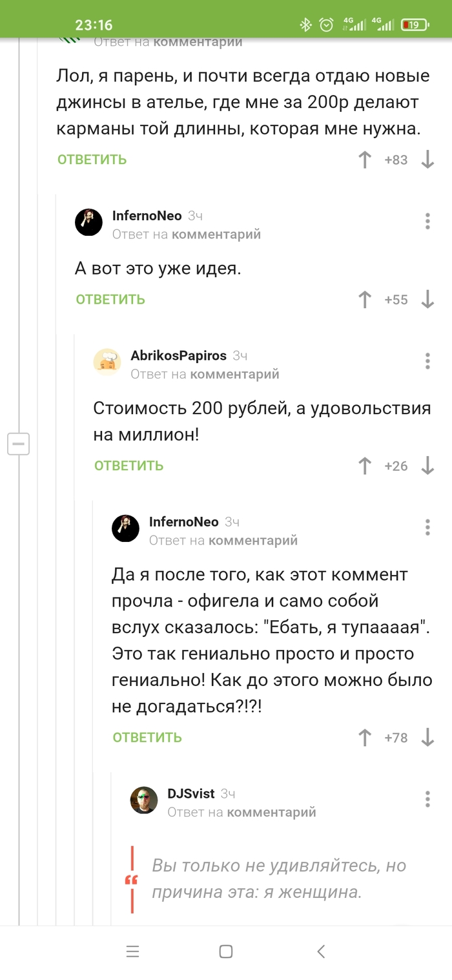Upvote the "А вот это уже идея" comment
This screenshot has height=980, width=452.
pyautogui.click(x=365, y=299)
